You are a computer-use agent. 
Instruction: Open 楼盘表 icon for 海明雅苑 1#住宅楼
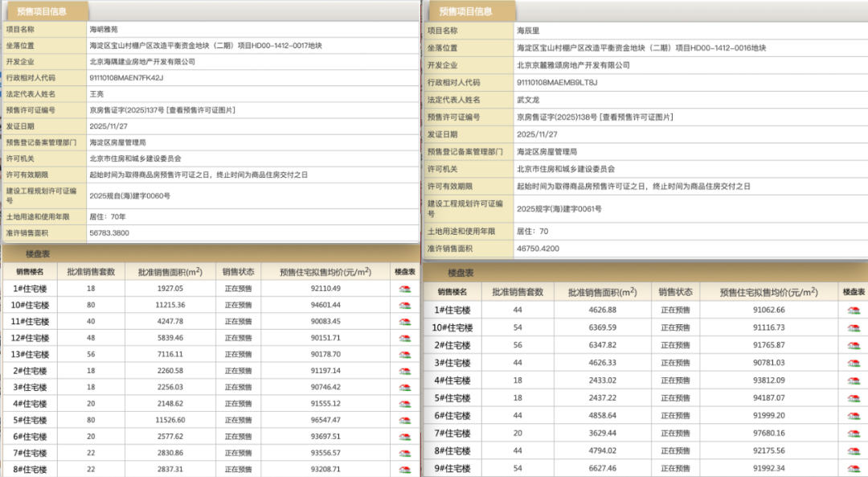405,289
